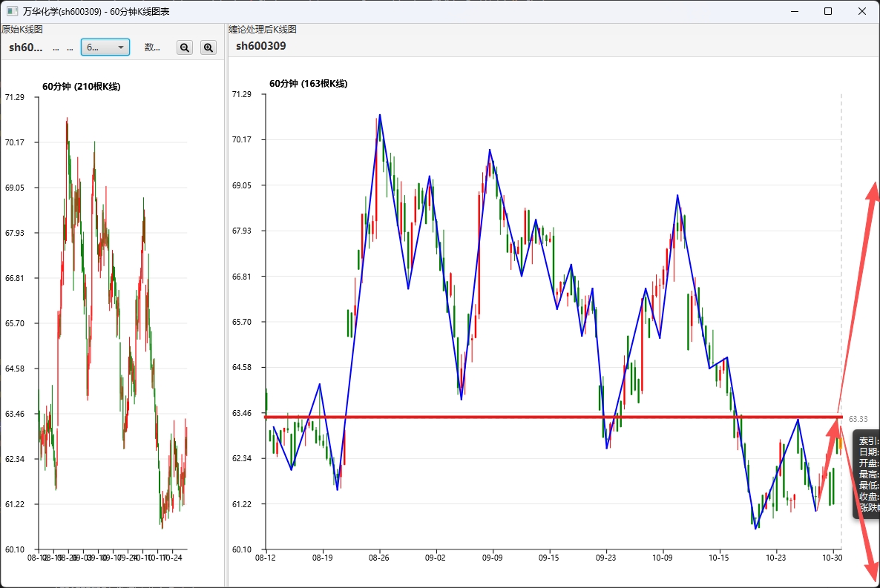Click the 最低 row in the tooltip

tap(869, 486)
